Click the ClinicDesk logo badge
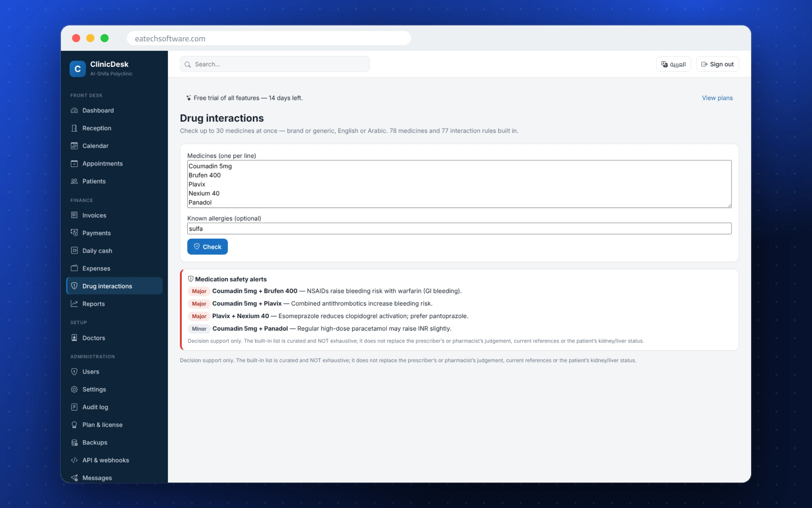 (x=77, y=69)
